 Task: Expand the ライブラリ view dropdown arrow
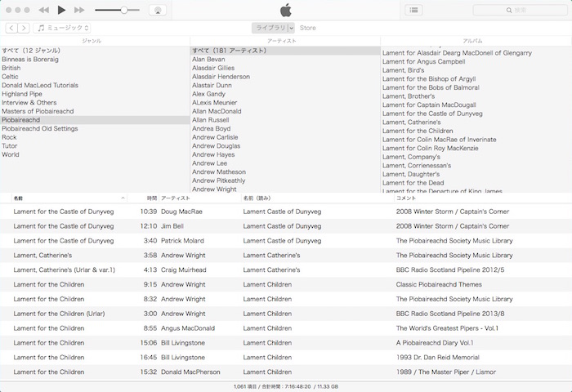291,28
